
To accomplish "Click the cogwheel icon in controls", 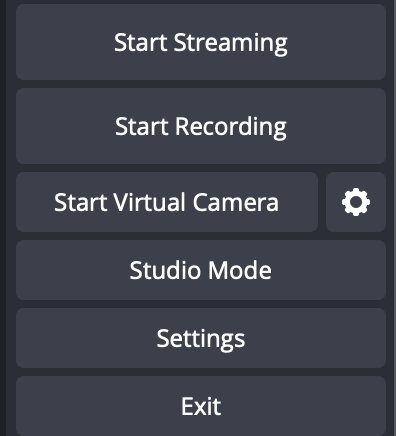I will click(356, 202).
